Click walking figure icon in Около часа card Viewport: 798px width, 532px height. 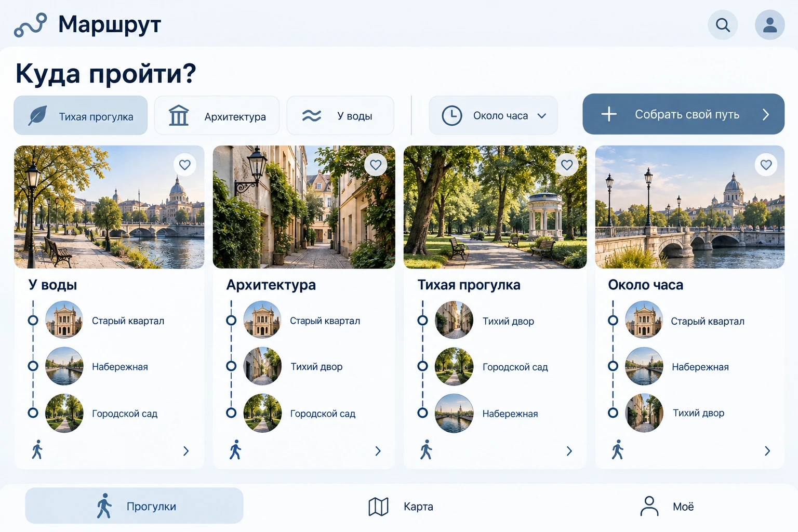(x=617, y=450)
